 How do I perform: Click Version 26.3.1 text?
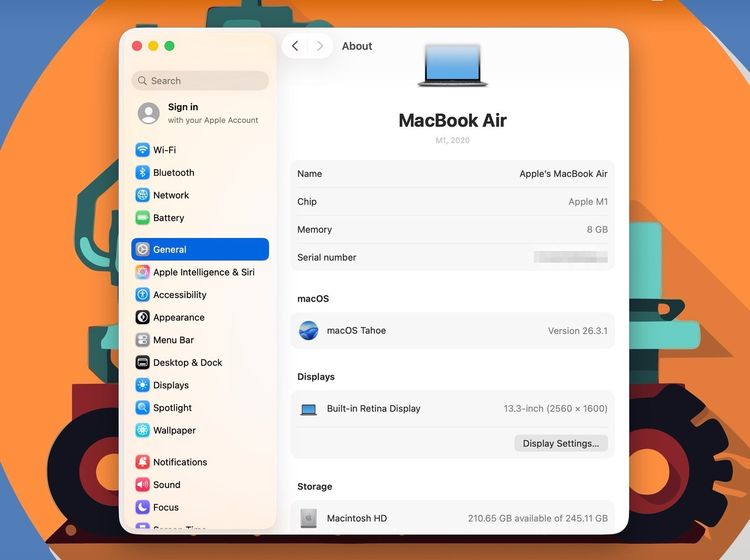[x=578, y=330]
